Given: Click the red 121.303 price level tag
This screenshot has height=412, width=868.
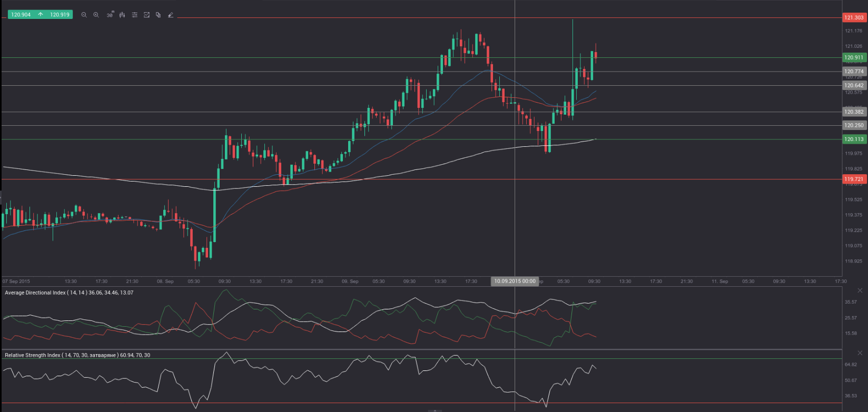Looking at the screenshot, I should tap(854, 17).
